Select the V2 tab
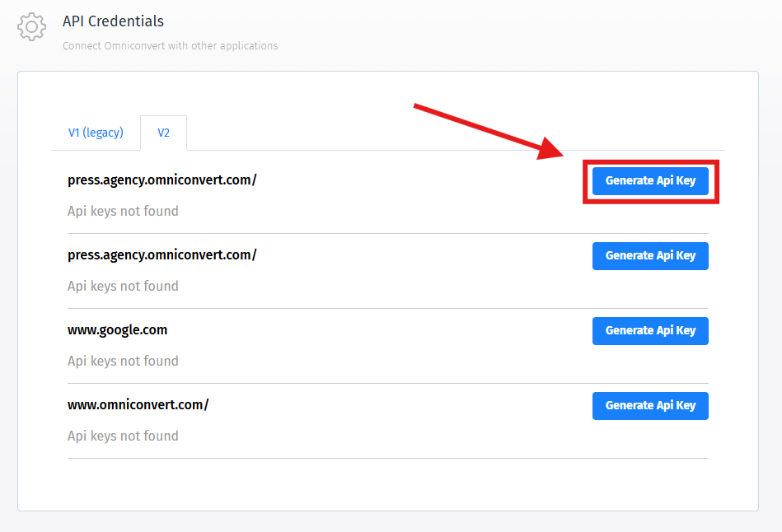The image size is (782, 532). coord(163,133)
